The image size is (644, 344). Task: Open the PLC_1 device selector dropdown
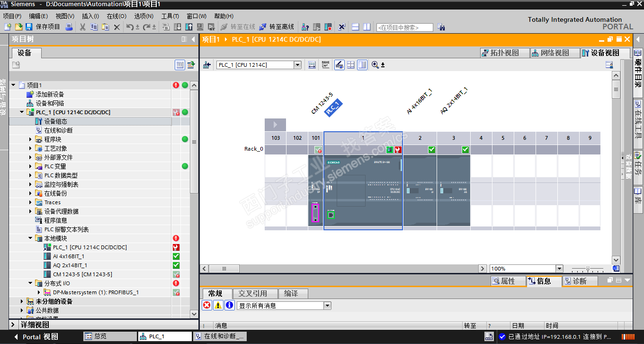[298, 65]
